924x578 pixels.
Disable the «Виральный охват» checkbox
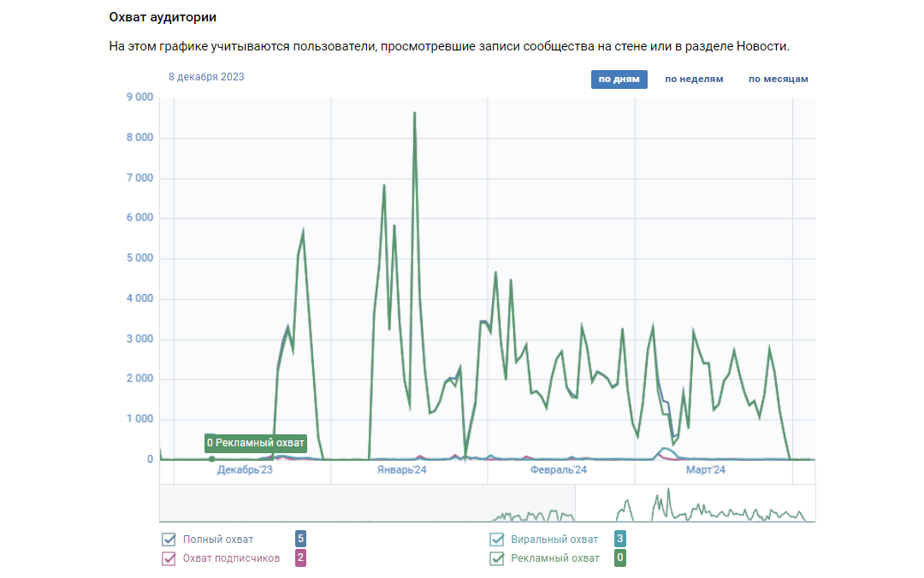497,540
